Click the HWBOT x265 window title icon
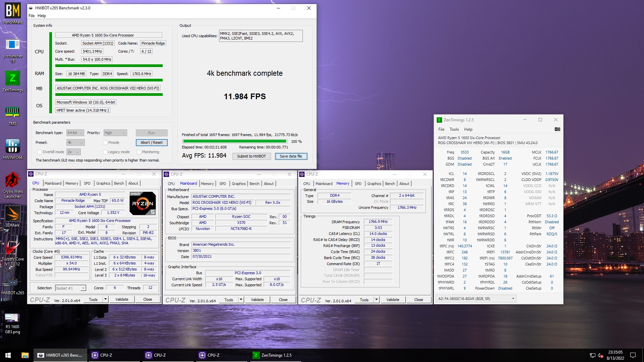The width and height of the screenshot is (644, 362). 31,8
